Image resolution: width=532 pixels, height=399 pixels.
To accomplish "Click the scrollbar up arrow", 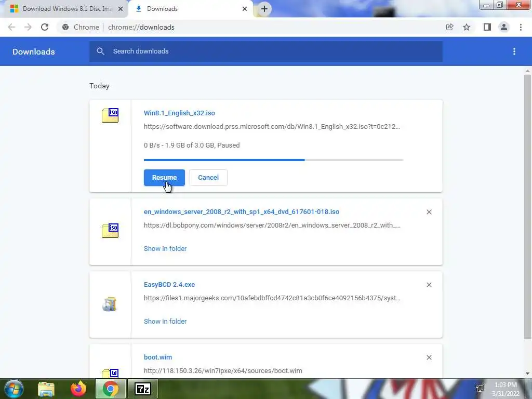I will [527, 71].
